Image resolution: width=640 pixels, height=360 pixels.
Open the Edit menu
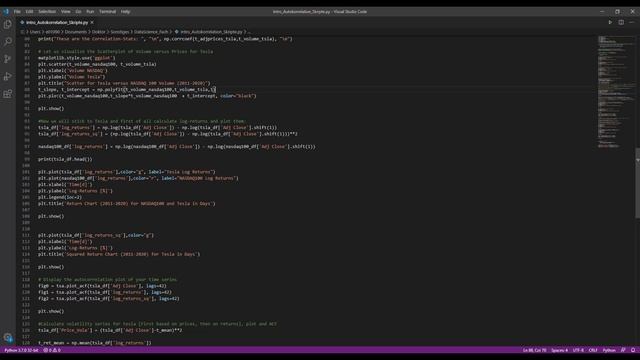29,11
